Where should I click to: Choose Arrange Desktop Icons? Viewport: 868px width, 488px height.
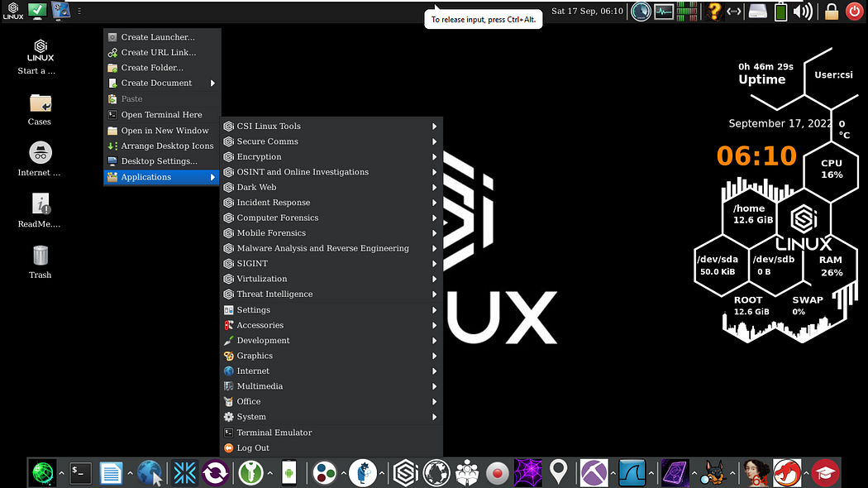(162, 146)
